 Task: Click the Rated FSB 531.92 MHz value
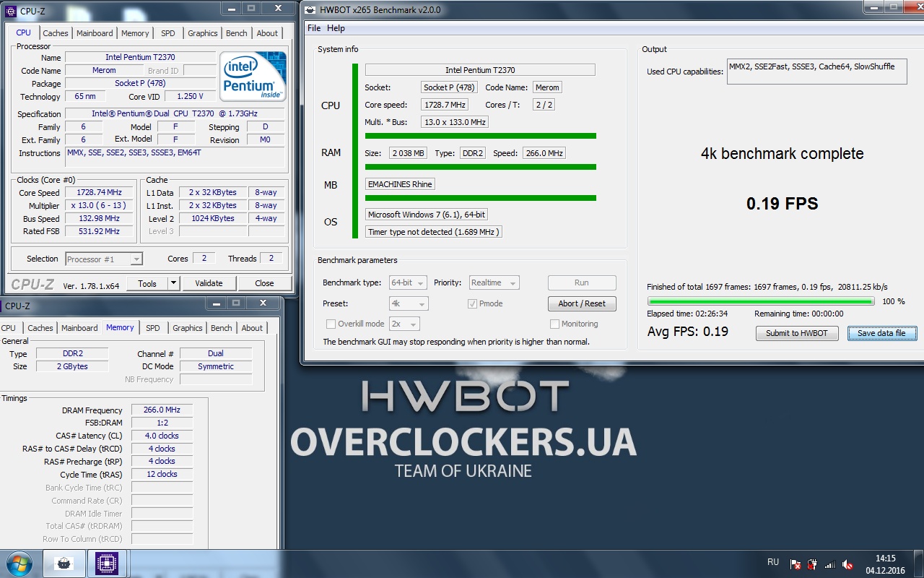pyautogui.click(x=100, y=231)
